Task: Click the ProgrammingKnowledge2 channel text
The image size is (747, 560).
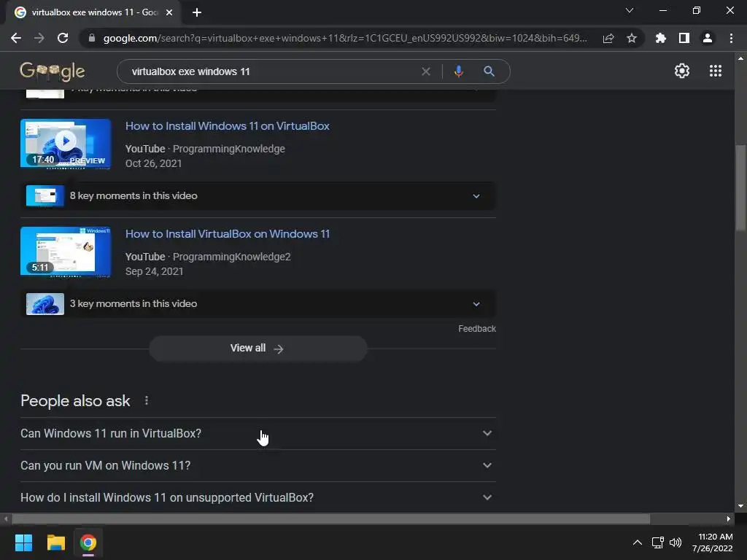Action: [x=231, y=257]
